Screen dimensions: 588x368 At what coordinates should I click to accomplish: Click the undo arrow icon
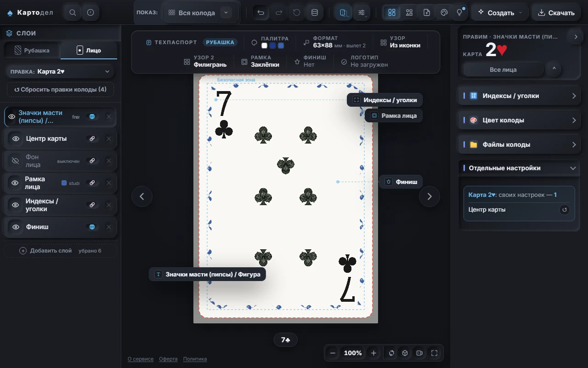point(261,12)
